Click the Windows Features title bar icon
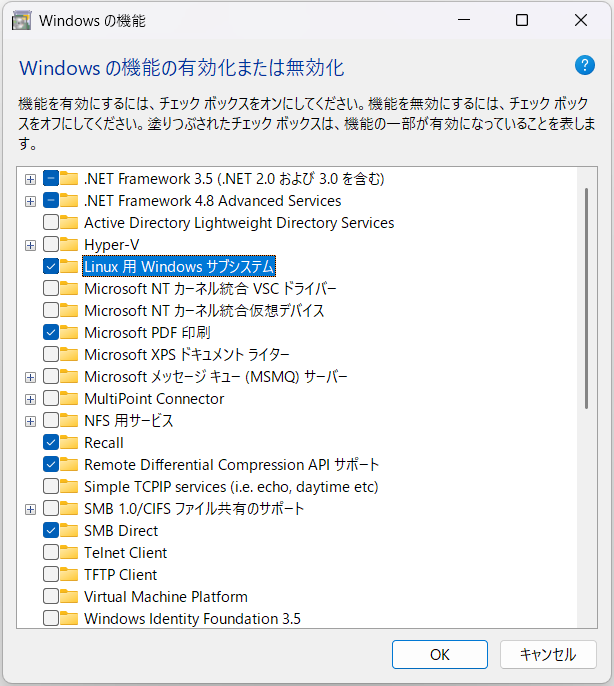This screenshot has width=614, height=686. coord(21,21)
